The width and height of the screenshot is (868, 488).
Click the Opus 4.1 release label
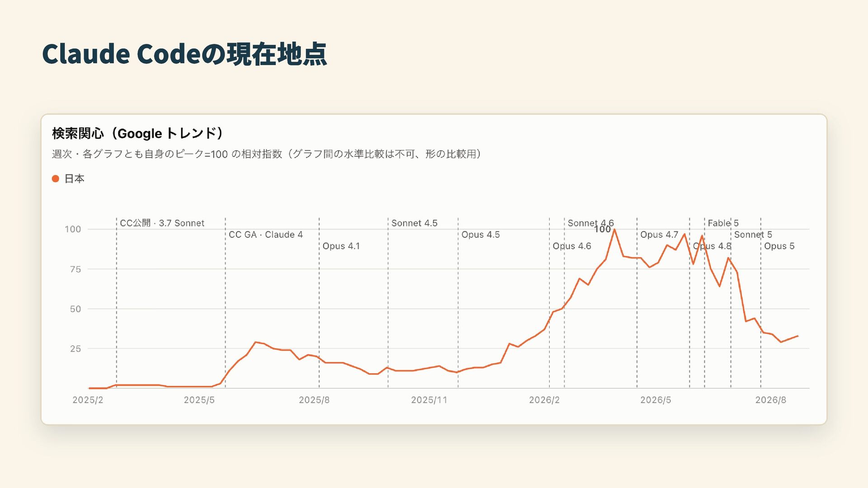click(341, 246)
